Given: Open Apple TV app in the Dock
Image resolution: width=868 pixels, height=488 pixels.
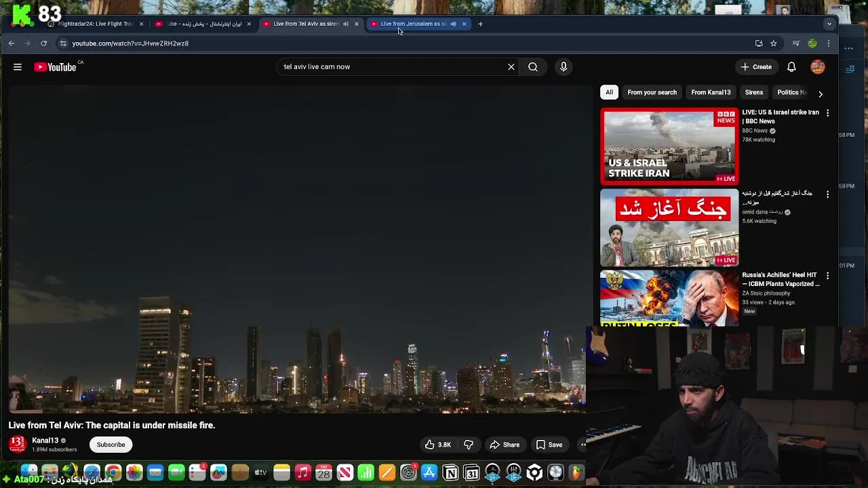Looking at the screenshot, I should (x=260, y=472).
